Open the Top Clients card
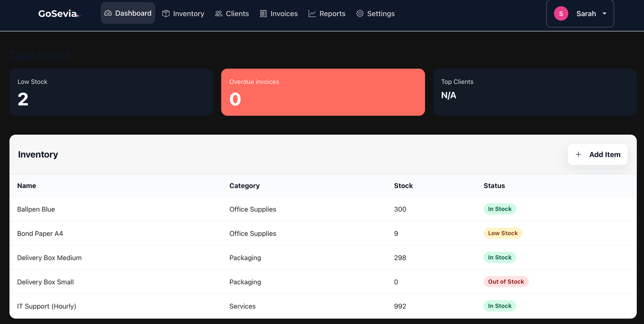The height and width of the screenshot is (324, 644). coord(535,92)
